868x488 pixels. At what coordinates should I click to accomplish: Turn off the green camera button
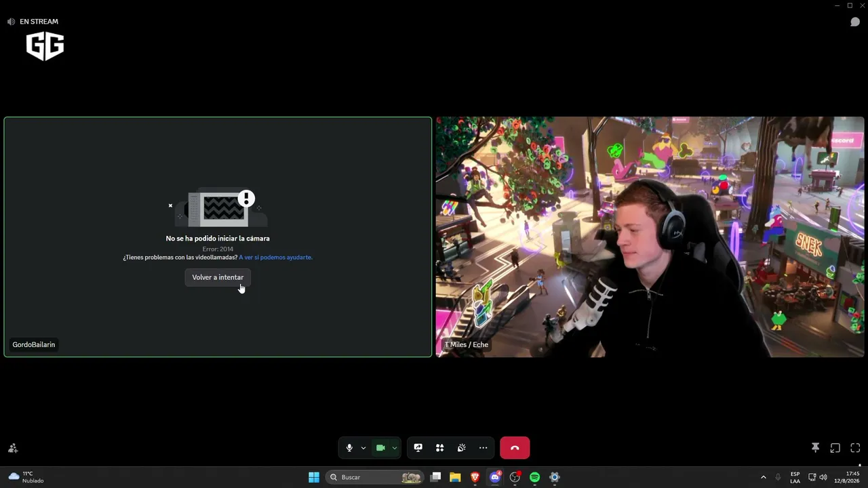pos(380,448)
